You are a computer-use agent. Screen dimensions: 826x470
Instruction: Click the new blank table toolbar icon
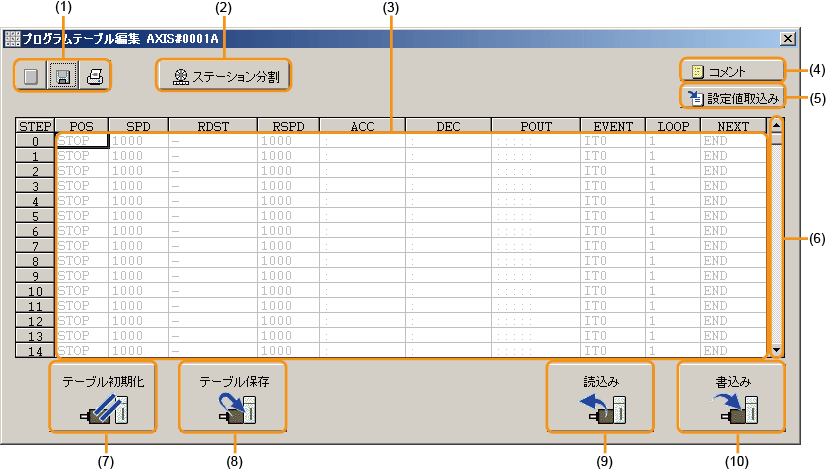pyautogui.click(x=31, y=76)
